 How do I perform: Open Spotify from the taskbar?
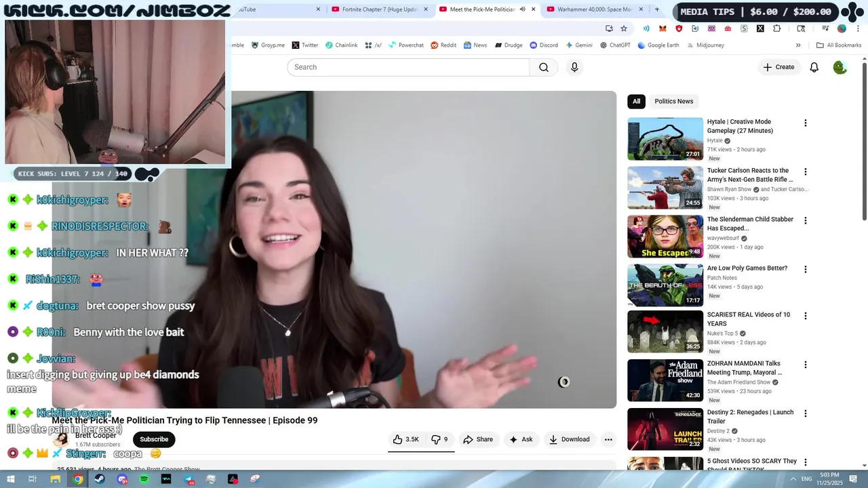pyautogui.click(x=144, y=479)
